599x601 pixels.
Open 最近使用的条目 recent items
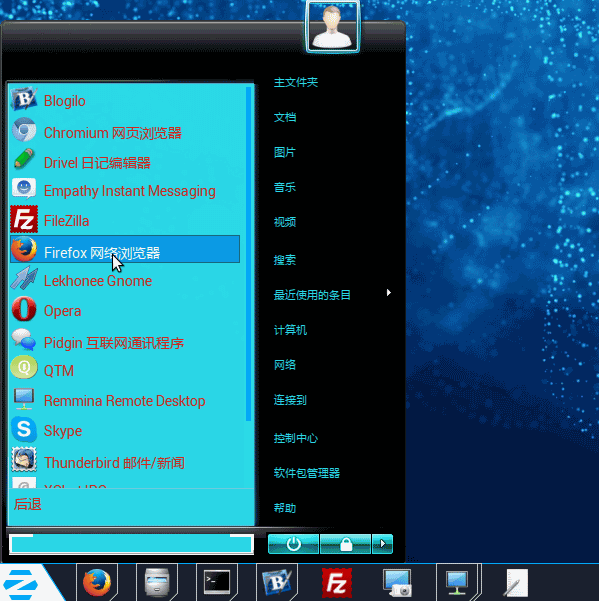312,295
